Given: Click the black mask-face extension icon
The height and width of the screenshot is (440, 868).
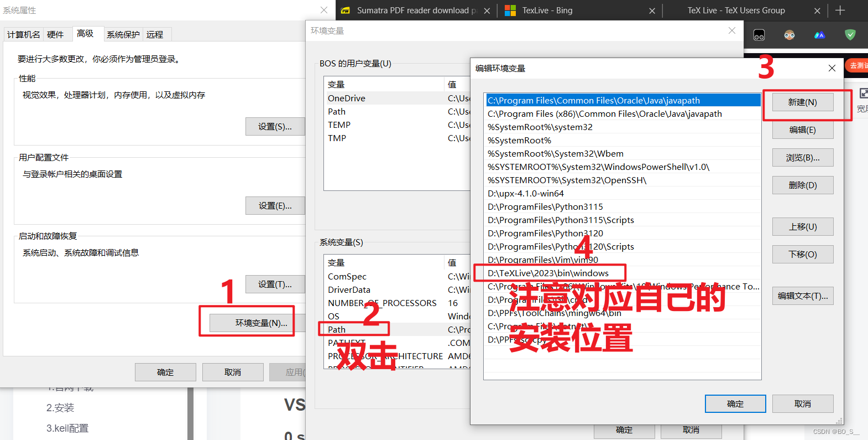Looking at the screenshot, I should click(759, 35).
